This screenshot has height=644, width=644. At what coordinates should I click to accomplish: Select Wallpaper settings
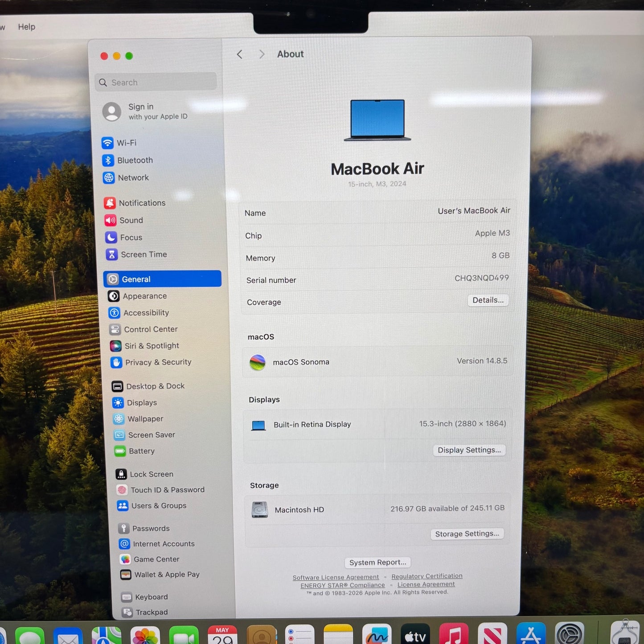[x=138, y=419]
